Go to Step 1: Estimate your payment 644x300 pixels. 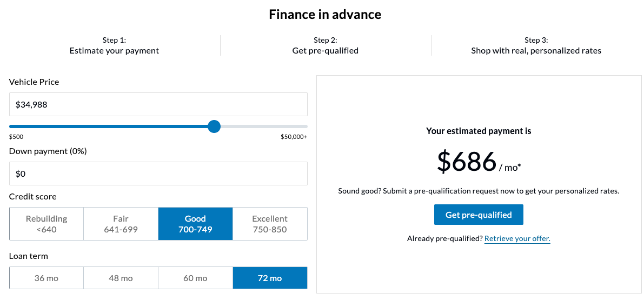(114, 45)
